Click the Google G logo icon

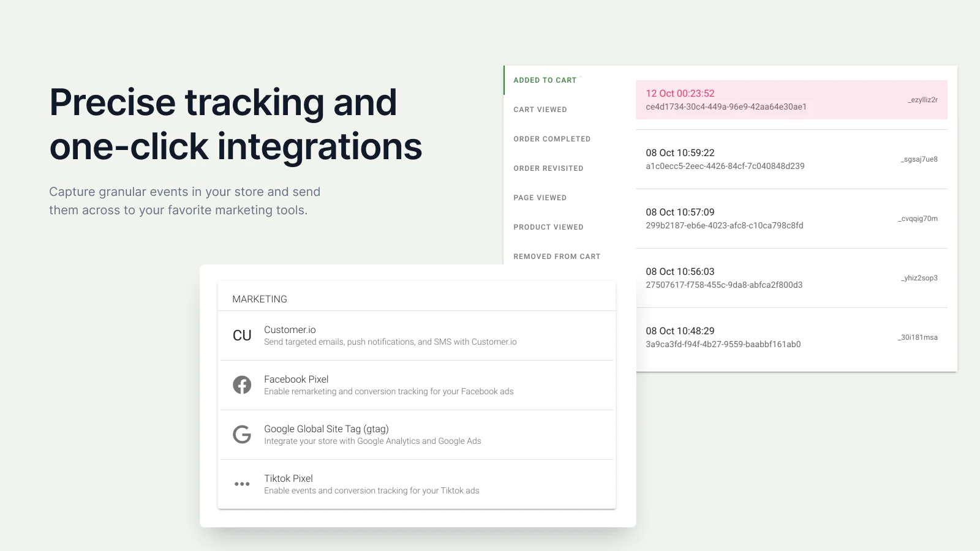[x=242, y=435]
